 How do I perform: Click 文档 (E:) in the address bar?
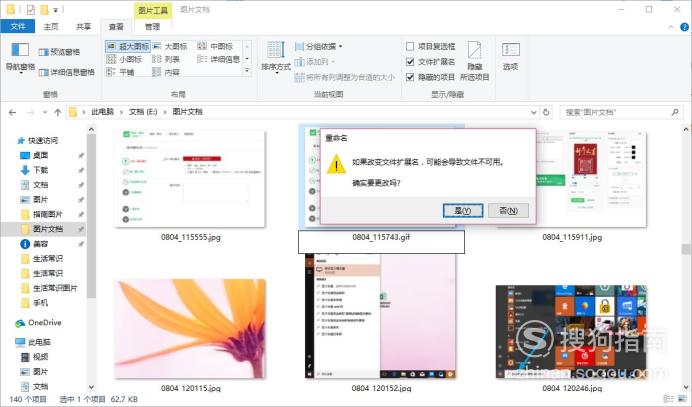pos(143,112)
